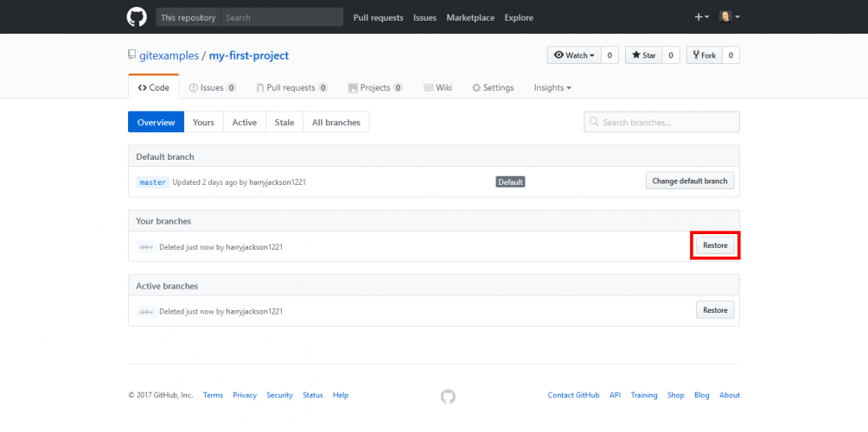Switch to the repository Issues tab

coord(213,87)
